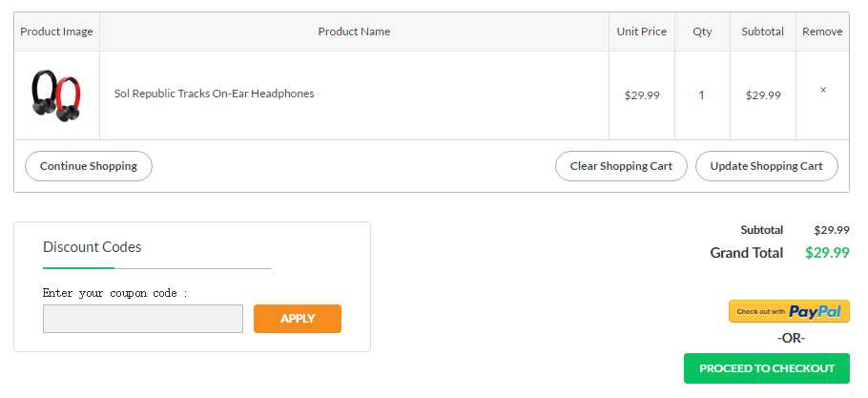868x398 pixels.
Task: Click the Product Image column header
Action: click(x=56, y=31)
